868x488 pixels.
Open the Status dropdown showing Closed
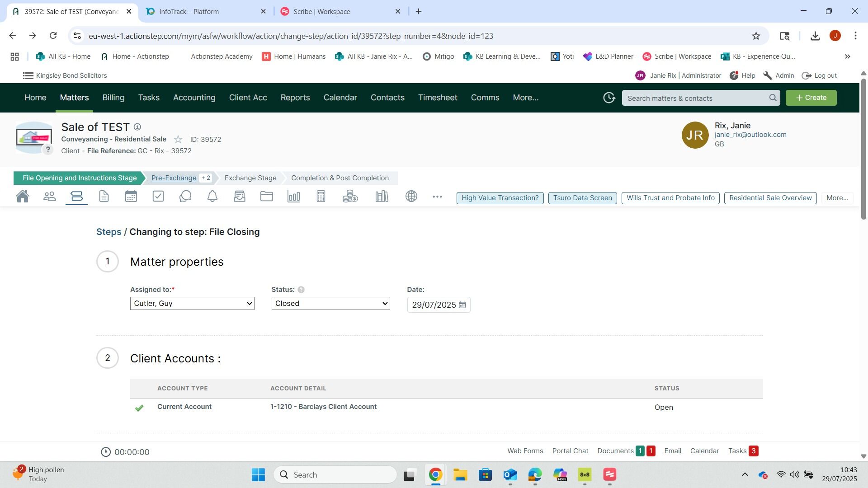[330, 304]
